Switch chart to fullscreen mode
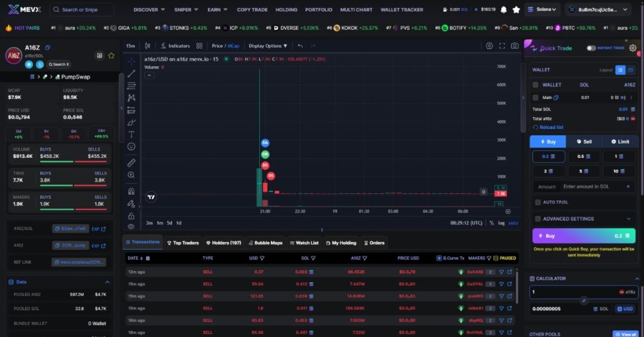The image size is (644, 337). (502, 46)
